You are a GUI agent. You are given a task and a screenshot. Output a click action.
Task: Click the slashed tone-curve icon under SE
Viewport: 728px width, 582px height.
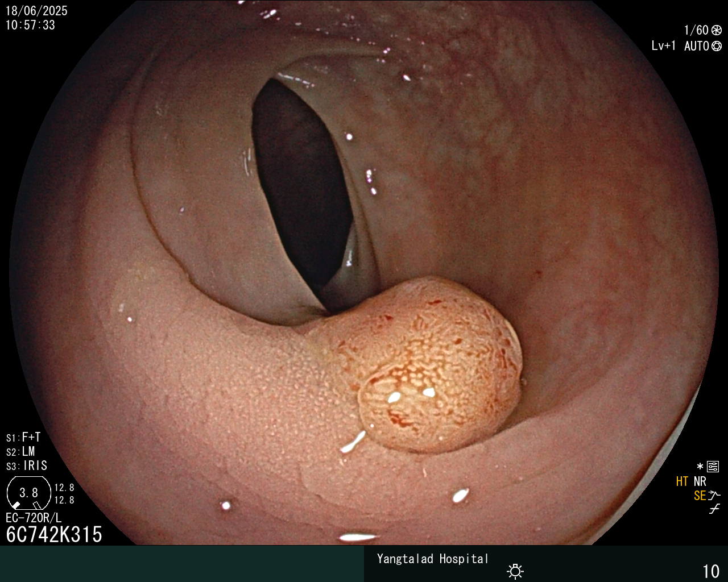[714, 509]
